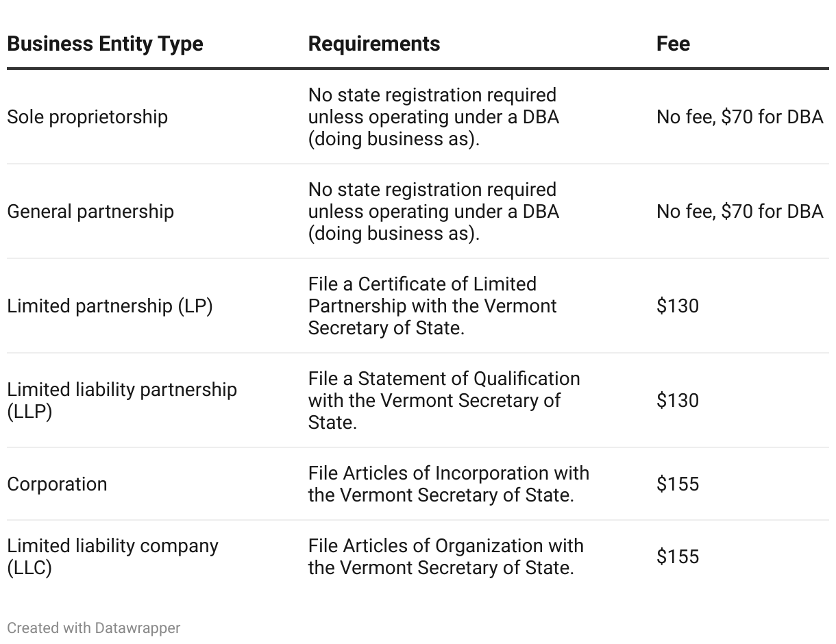Click the Certificate of Limited Partnership requirement

(x=432, y=306)
